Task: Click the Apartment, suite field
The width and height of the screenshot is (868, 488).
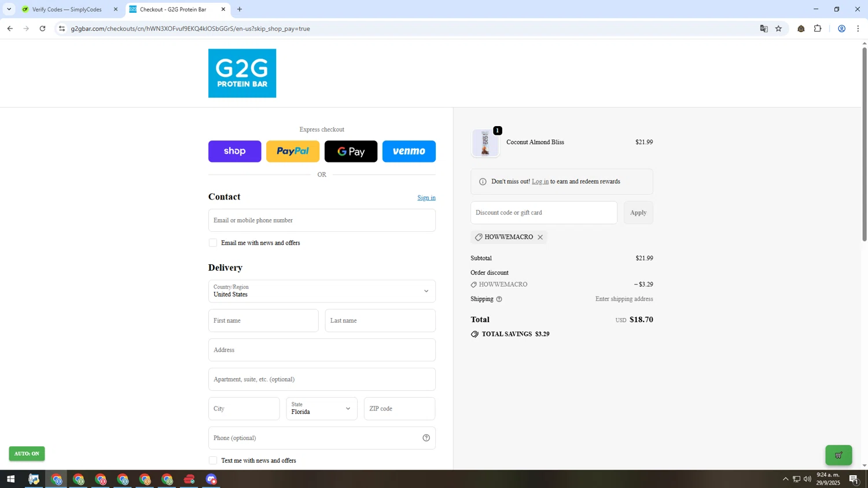Action: (322, 379)
